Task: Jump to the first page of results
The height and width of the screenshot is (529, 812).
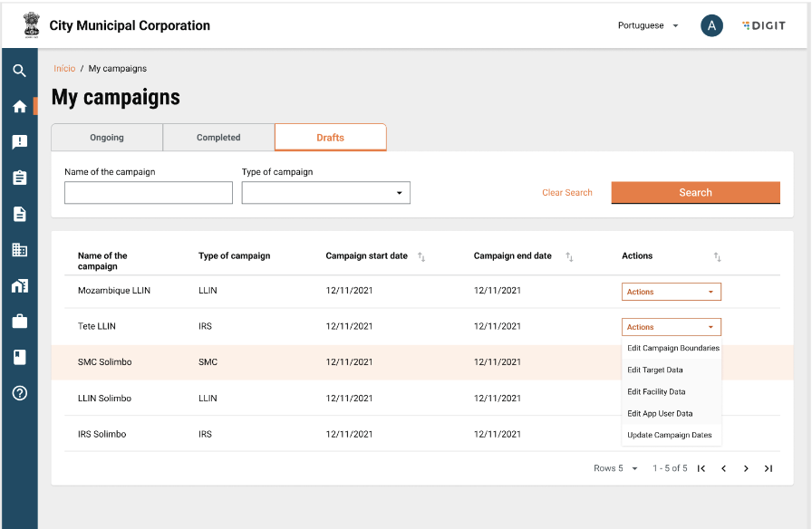Action: (701, 468)
